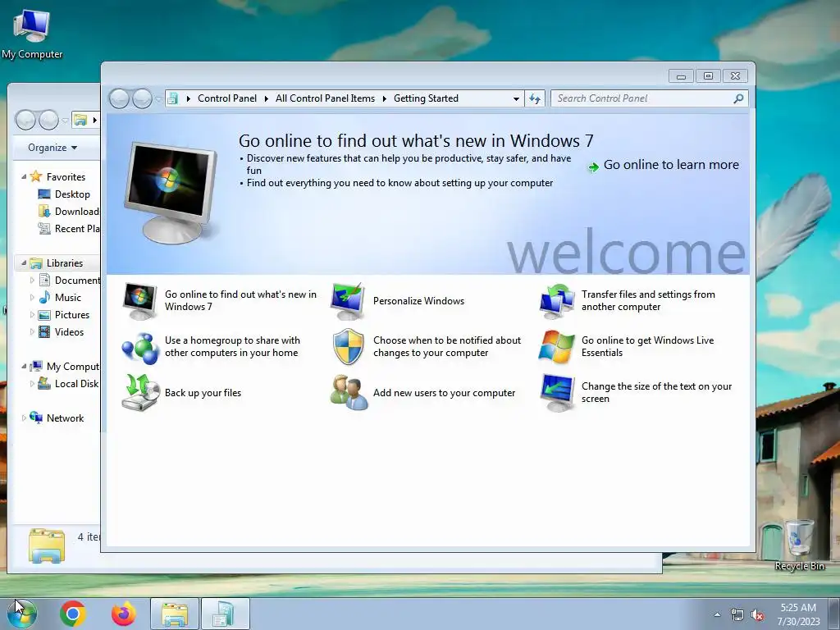The height and width of the screenshot is (630, 840).
Task: Click the muted volume tray icon
Action: [x=757, y=615]
